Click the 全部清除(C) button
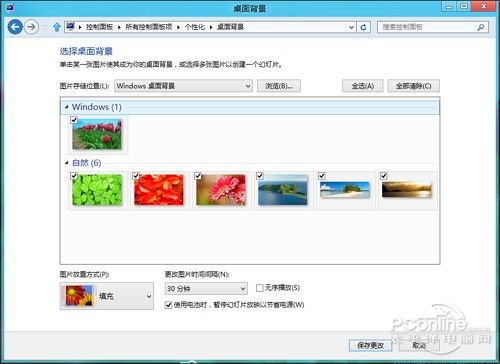Image resolution: width=500 pixels, height=364 pixels. pyautogui.click(x=414, y=86)
